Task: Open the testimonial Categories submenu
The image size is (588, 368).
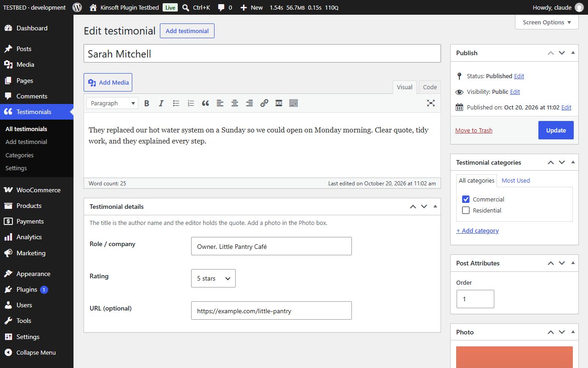Action: tap(20, 155)
